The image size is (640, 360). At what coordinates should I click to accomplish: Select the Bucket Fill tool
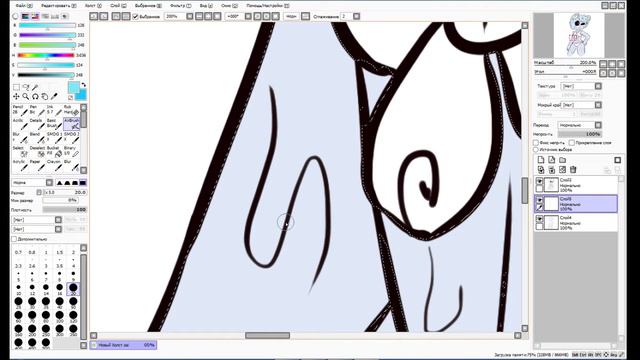53,151
